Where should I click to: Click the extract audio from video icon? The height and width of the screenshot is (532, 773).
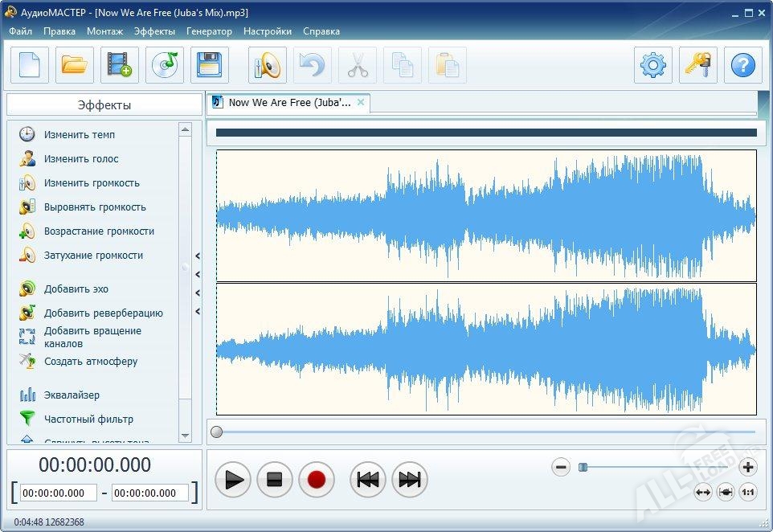[120, 65]
